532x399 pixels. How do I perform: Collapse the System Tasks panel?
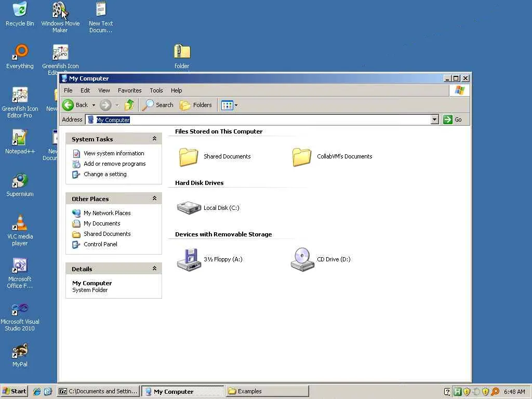point(154,138)
